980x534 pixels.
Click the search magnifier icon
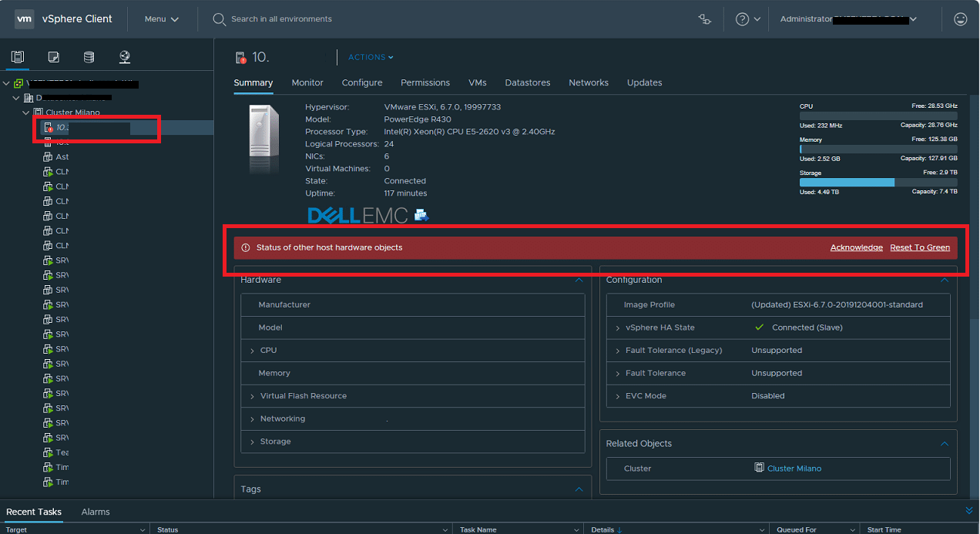219,19
